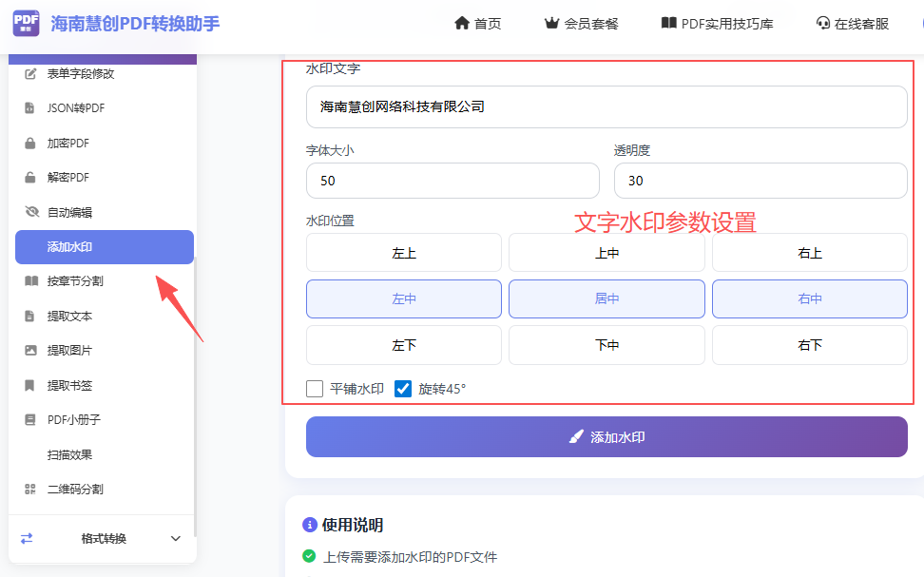Viewport: 924px width, 577px height.
Task: Select 上中 watermark position
Action: point(606,253)
